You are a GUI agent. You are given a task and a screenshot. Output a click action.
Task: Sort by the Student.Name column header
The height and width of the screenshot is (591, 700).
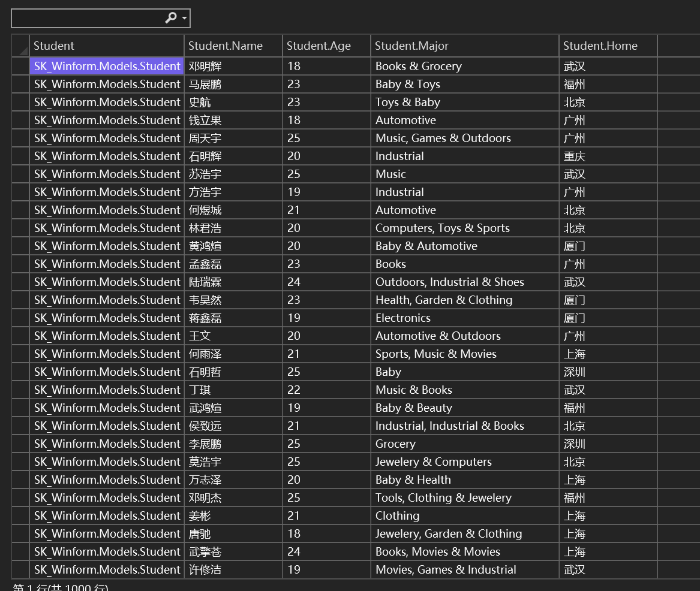pyautogui.click(x=233, y=46)
